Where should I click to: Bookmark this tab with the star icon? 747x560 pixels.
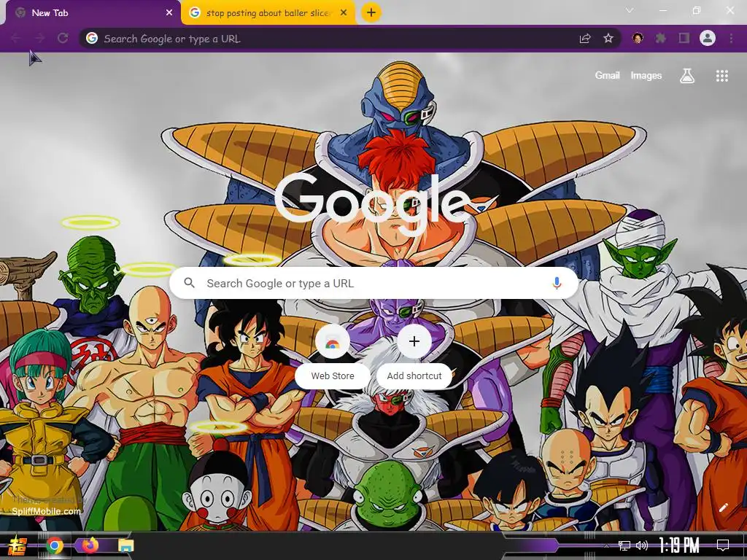coord(608,38)
